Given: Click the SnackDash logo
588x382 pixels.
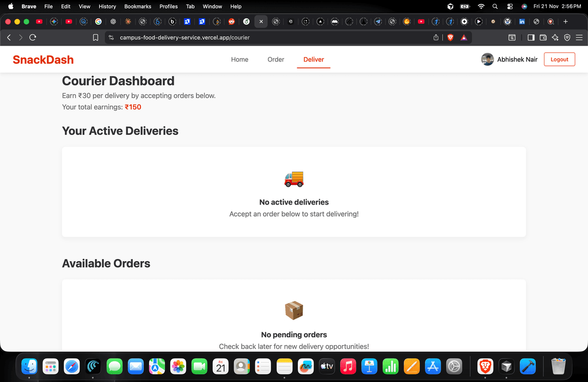Looking at the screenshot, I should click(x=43, y=60).
